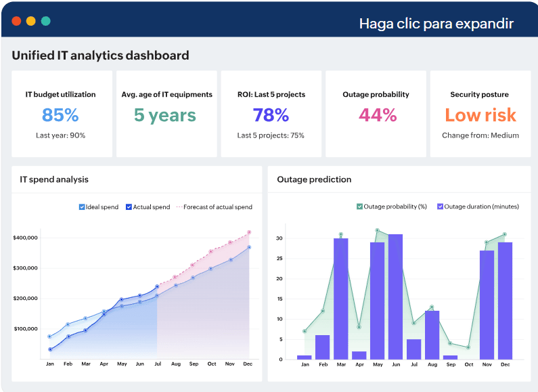Toggle Outage probability (%) legend checkbox
The image size is (538, 392).
click(359, 206)
